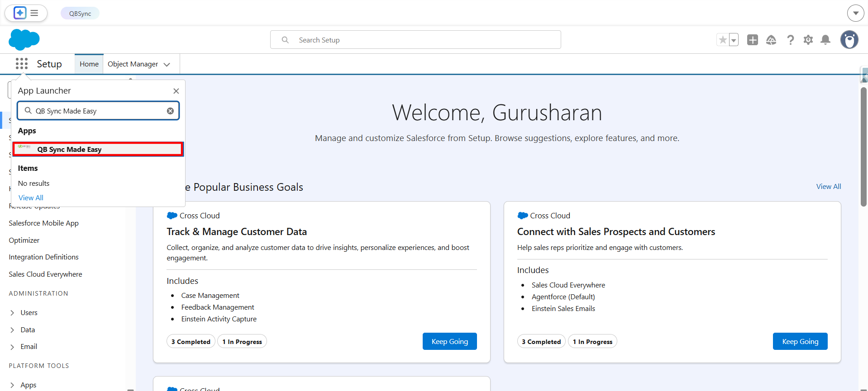This screenshot has height=391, width=868.
Task: Open the App Launcher waffle icon
Action: 21,64
